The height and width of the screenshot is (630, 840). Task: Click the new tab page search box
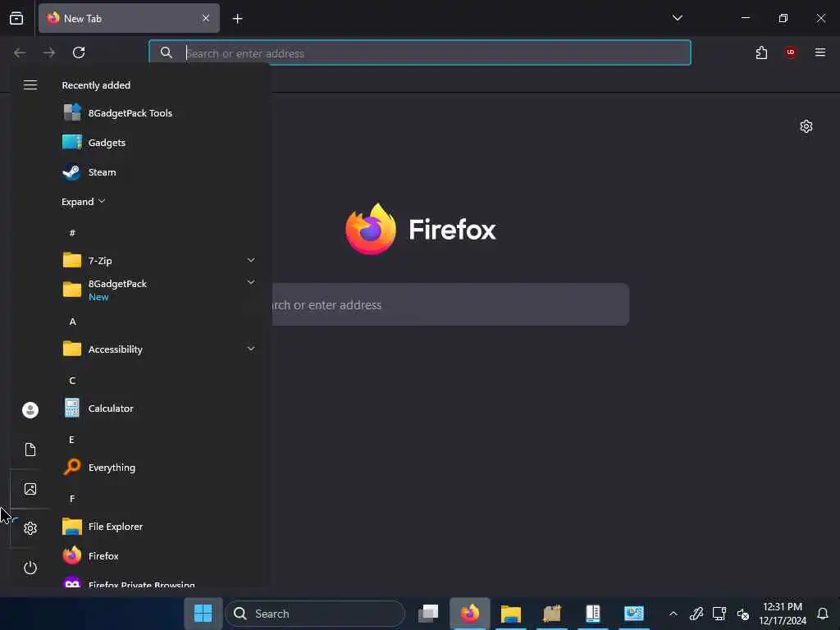tap(450, 305)
